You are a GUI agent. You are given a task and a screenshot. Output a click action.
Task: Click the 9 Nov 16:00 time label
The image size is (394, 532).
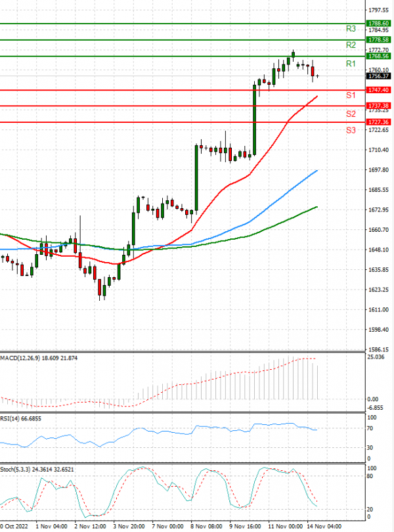[x=245, y=526]
